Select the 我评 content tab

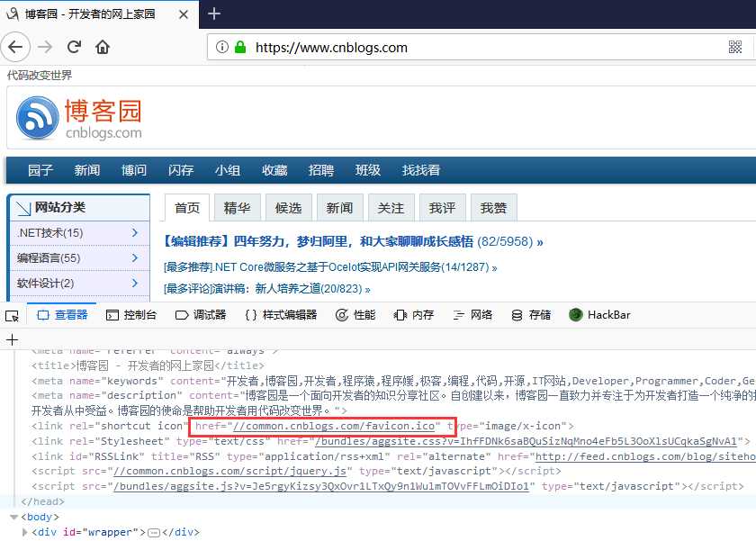(x=442, y=208)
